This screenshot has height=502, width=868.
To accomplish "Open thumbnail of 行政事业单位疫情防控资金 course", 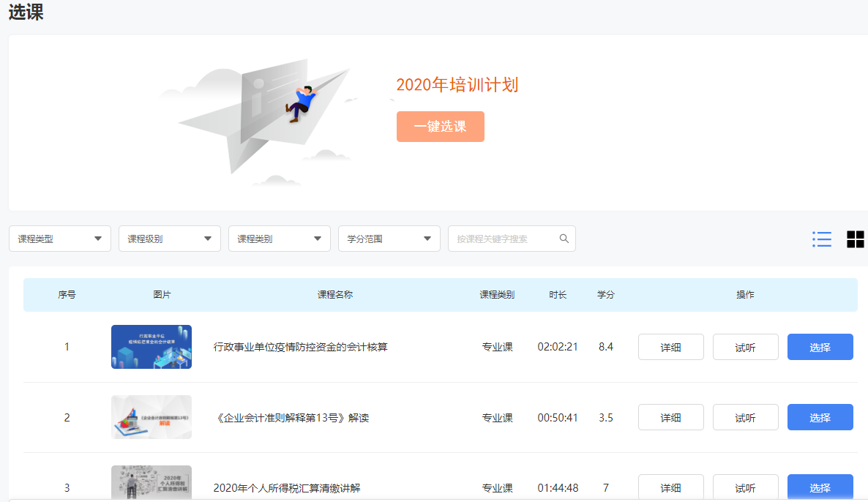I will point(151,346).
